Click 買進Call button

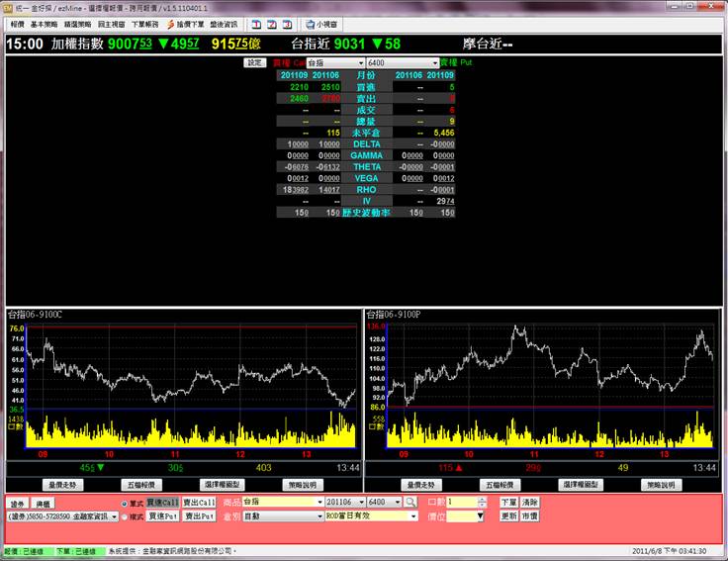[163, 503]
